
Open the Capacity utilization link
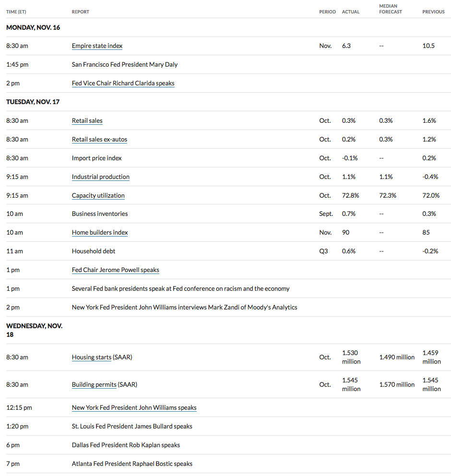pos(98,195)
